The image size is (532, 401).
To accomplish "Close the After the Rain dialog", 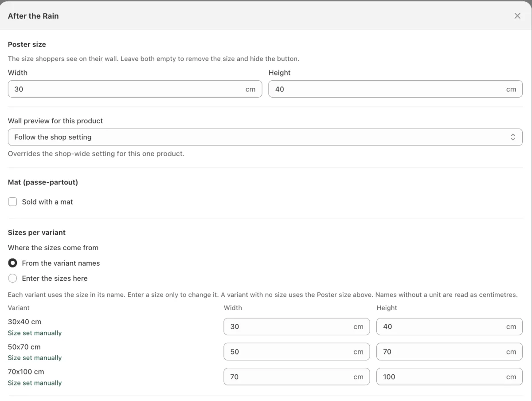I will (x=517, y=16).
